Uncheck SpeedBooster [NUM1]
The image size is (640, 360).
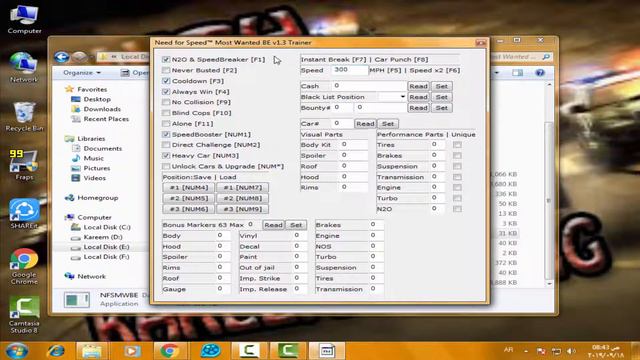point(166,134)
